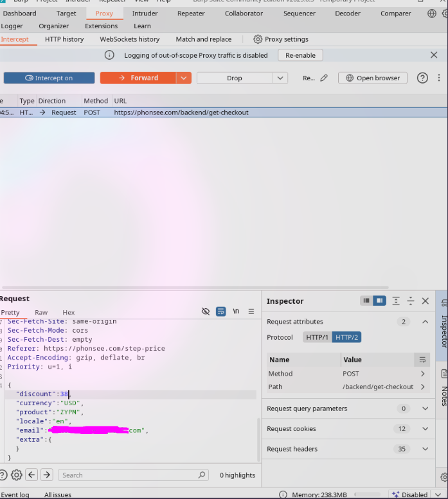Click the magnifier icon in search field
The height and width of the screenshot is (499, 448).
point(202,475)
